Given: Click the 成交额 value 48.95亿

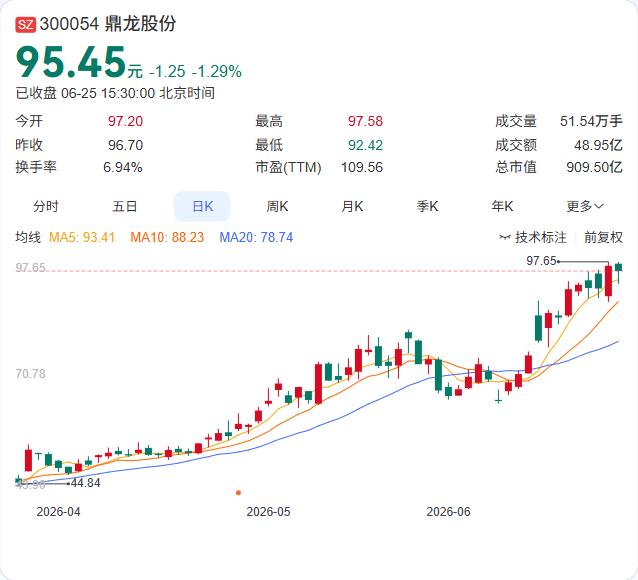Looking at the screenshot, I should (598, 145).
